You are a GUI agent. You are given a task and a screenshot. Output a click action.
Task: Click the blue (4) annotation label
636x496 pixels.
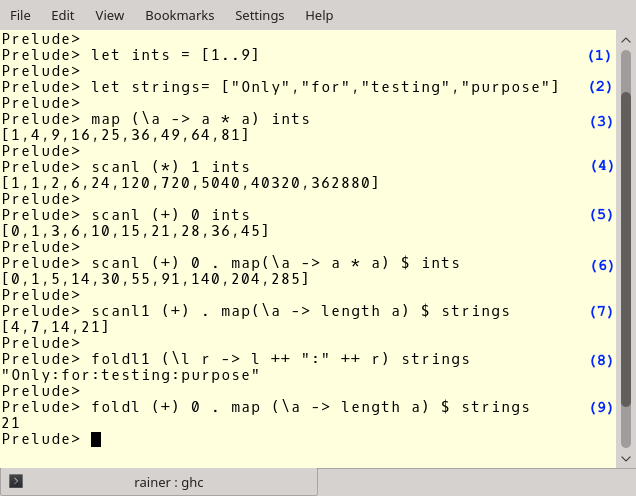(x=602, y=165)
